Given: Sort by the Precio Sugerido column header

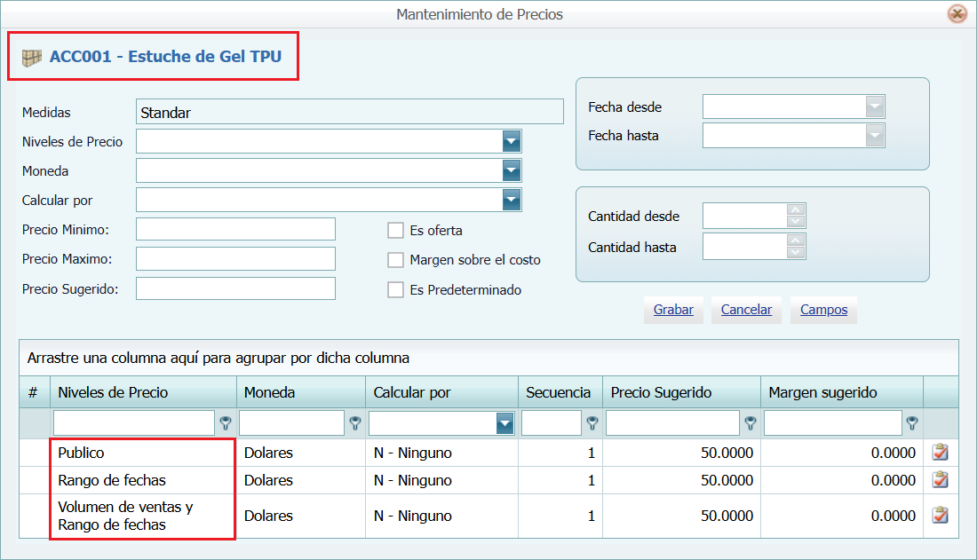Looking at the screenshot, I should pyautogui.click(x=661, y=392).
